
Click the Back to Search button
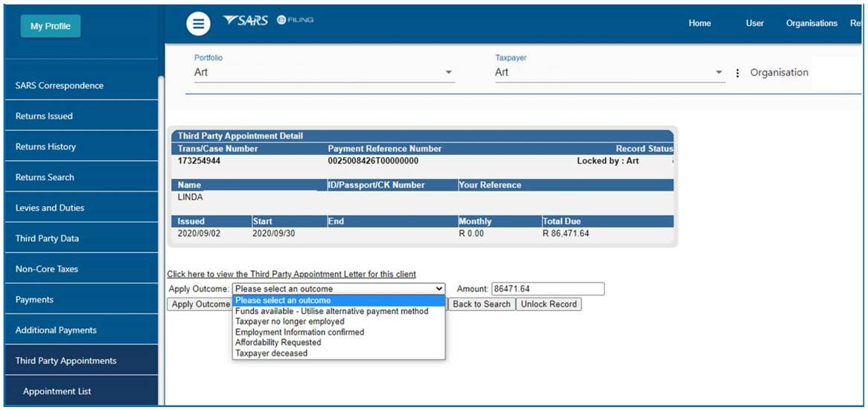point(482,304)
